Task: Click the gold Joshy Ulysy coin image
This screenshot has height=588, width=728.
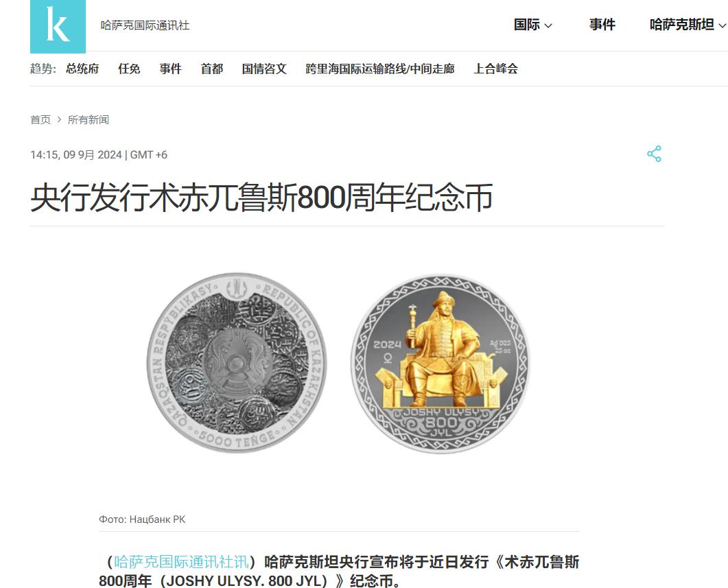Action: point(440,364)
